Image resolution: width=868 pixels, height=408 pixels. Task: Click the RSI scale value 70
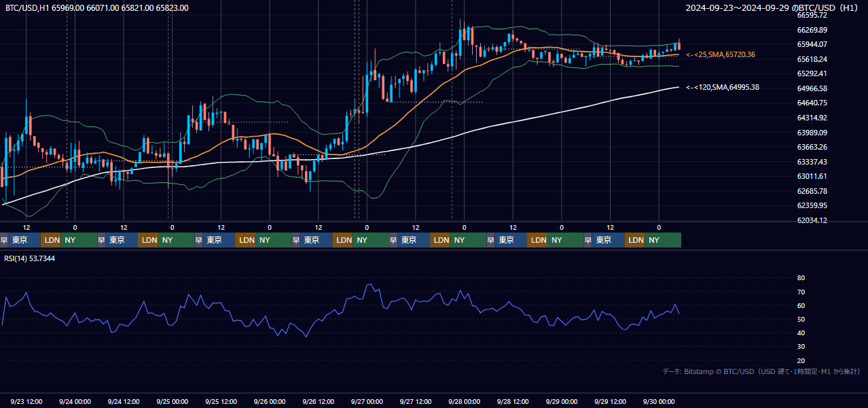click(801, 292)
